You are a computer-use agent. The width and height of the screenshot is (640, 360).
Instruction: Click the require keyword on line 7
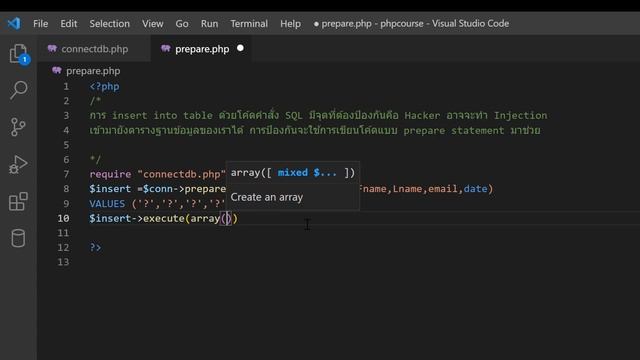tap(110, 174)
